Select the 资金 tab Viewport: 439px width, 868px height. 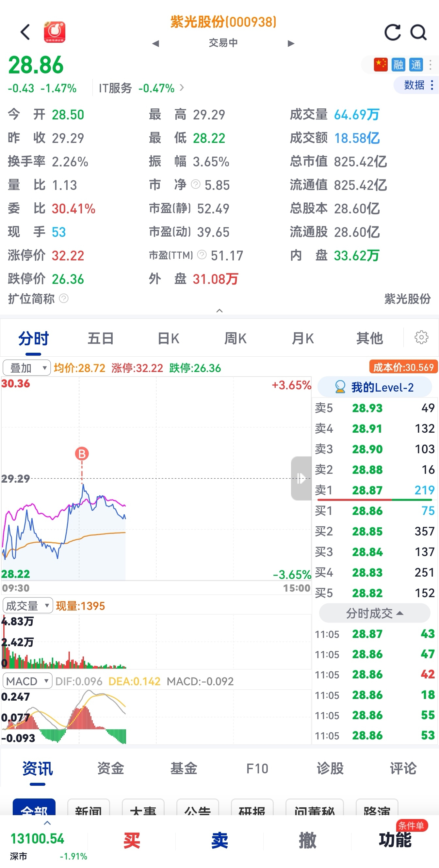point(111,768)
